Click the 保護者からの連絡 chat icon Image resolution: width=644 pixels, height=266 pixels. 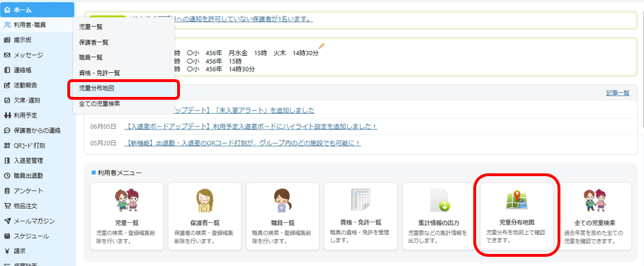(7, 130)
